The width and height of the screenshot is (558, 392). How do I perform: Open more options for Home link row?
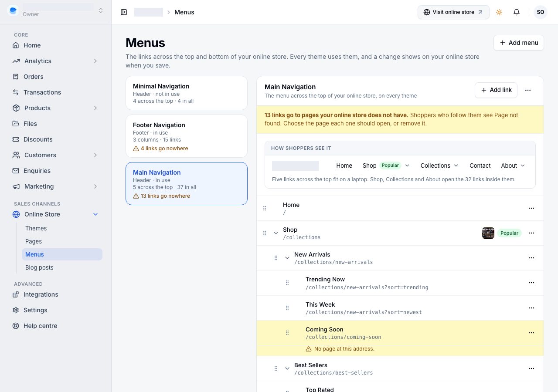click(x=531, y=208)
